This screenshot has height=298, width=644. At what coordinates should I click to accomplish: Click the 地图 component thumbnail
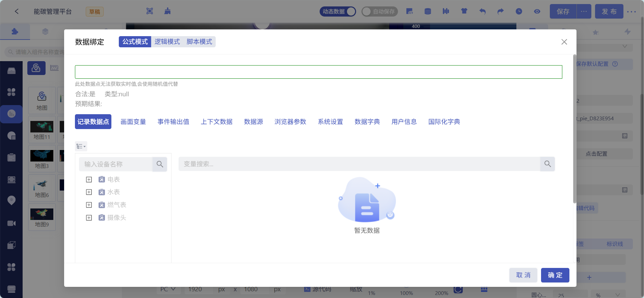point(42,100)
